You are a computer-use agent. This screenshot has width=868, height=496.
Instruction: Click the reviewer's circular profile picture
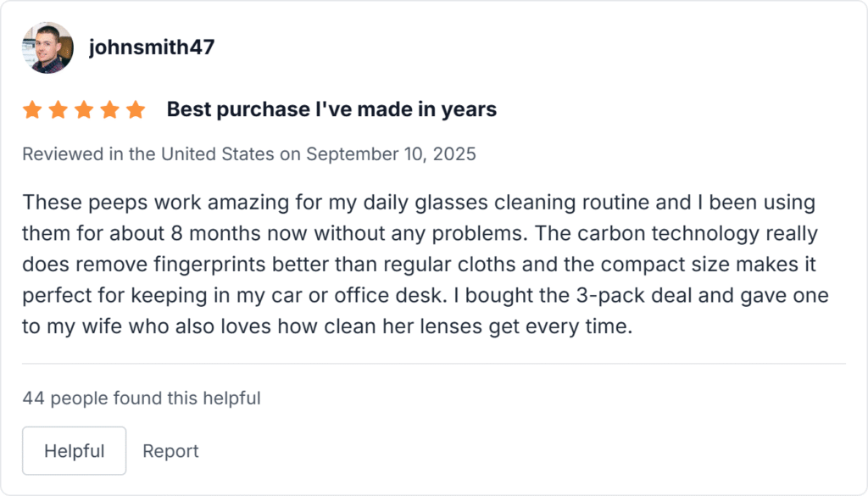coord(47,47)
